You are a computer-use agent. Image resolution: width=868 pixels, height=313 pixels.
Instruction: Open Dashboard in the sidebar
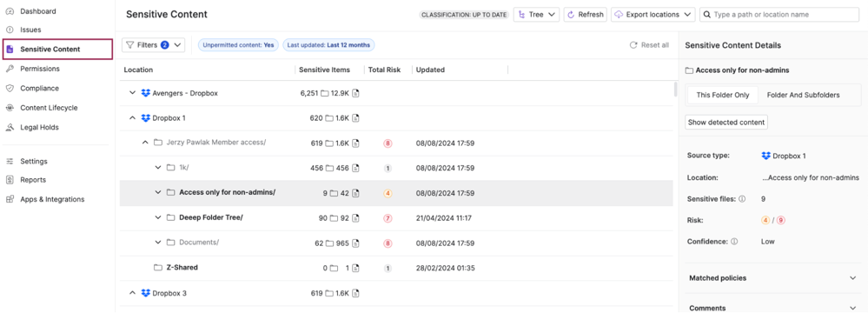[x=38, y=11]
